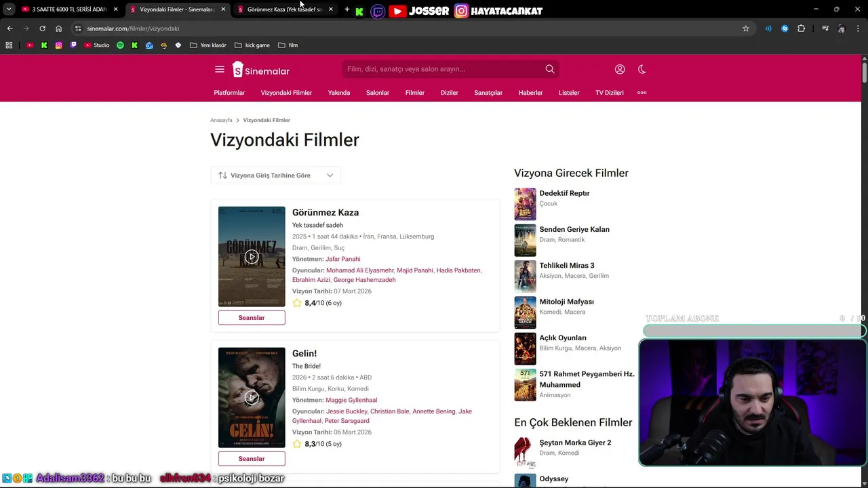
Task: Switch to the Görünmez Kaza browser tab
Action: coord(285,9)
